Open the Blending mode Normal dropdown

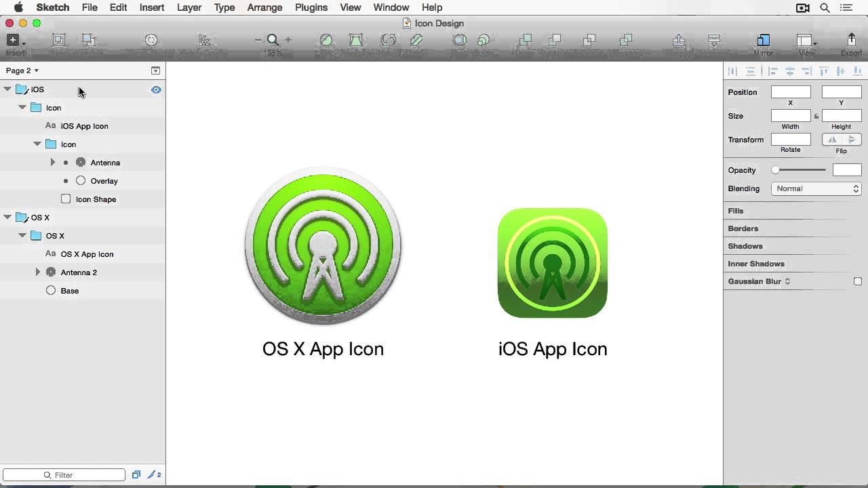coord(816,188)
